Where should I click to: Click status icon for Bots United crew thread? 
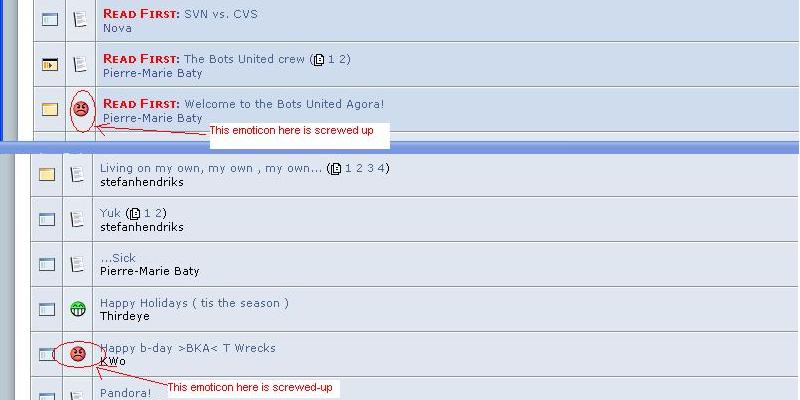(x=49, y=65)
